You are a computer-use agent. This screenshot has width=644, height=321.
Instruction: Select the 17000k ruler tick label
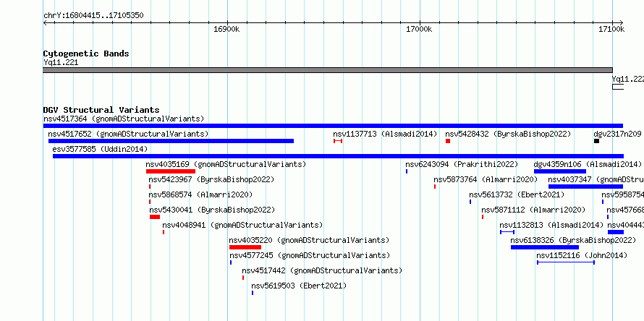420,30
